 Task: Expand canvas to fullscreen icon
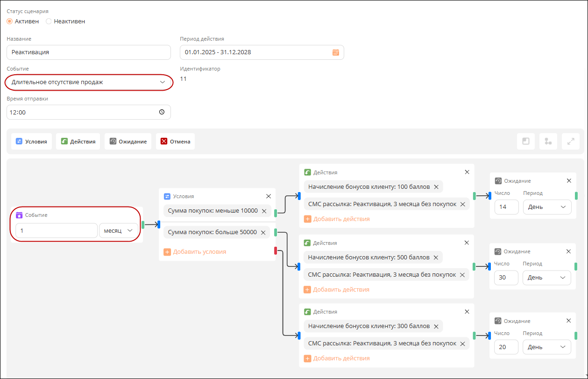coord(571,141)
